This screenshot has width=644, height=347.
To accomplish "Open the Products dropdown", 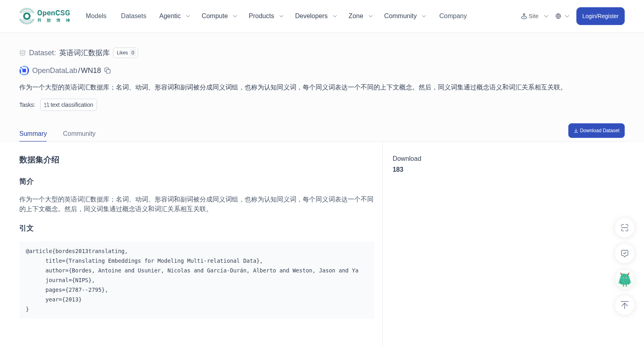I will (266, 16).
